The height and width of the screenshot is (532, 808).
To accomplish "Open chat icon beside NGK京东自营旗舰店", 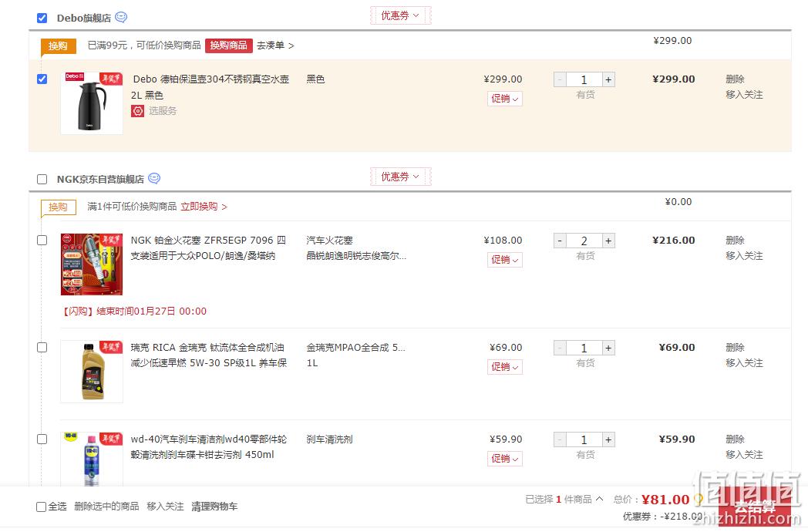I will pyautogui.click(x=154, y=178).
